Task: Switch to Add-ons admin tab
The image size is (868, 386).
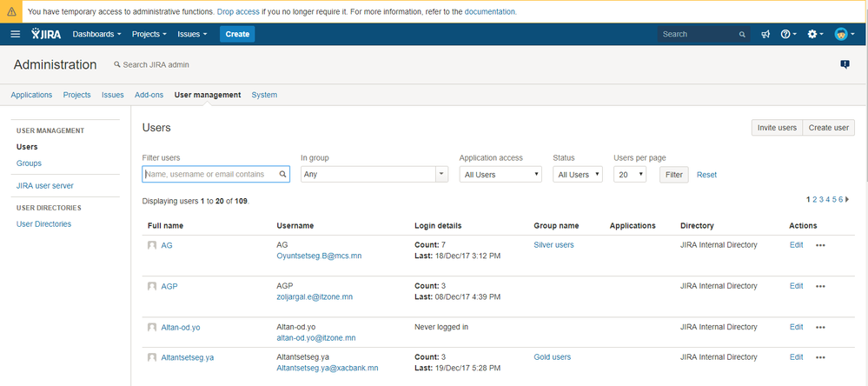Action: [x=149, y=95]
